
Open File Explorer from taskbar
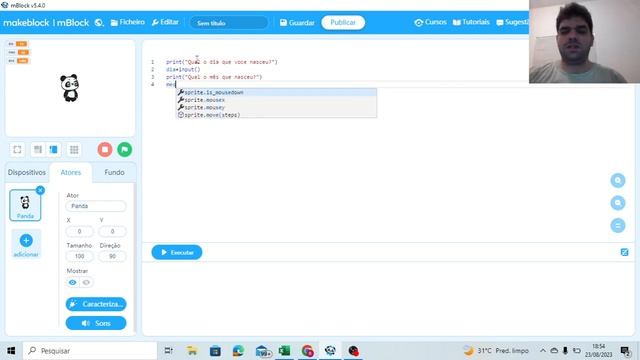tap(192, 351)
